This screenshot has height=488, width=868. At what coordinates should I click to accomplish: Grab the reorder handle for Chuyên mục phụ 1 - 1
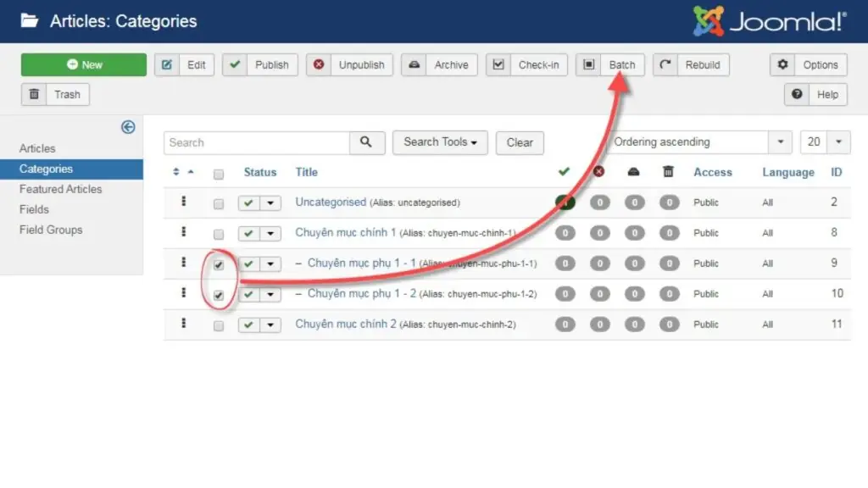tap(183, 263)
